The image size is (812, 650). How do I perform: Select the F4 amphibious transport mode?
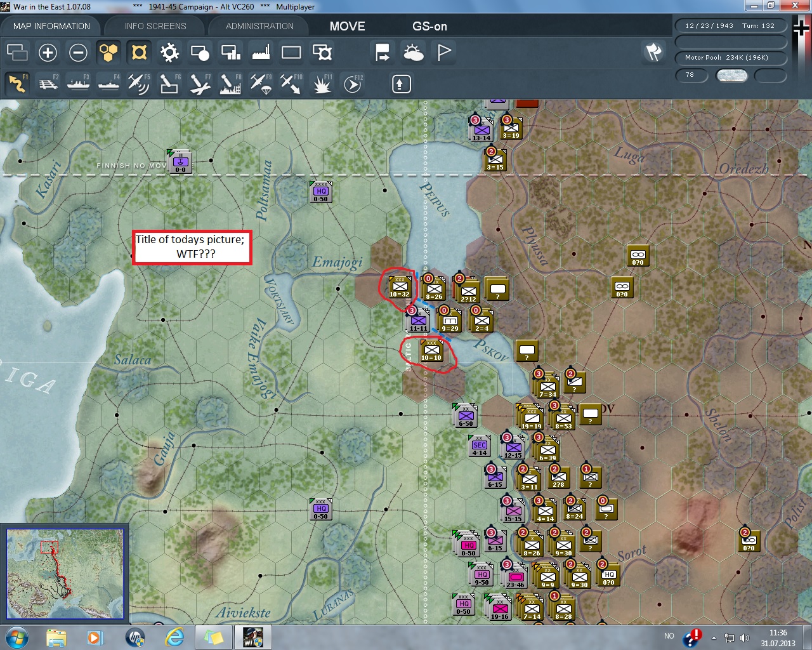(x=108, y=84)
